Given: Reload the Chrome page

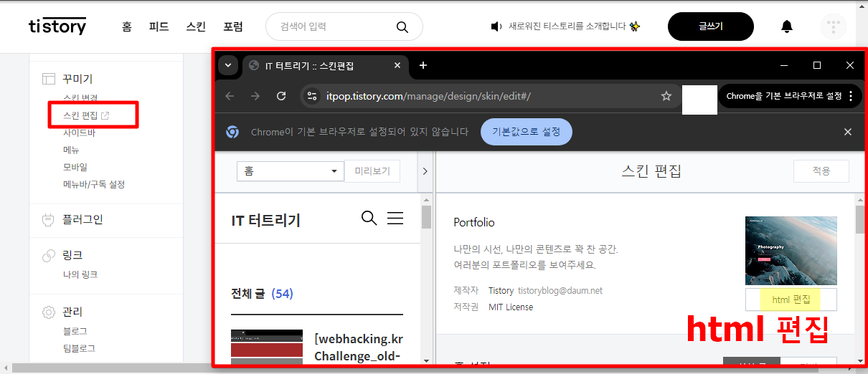Looking at the screenshot, I should [x=281, y=96].
